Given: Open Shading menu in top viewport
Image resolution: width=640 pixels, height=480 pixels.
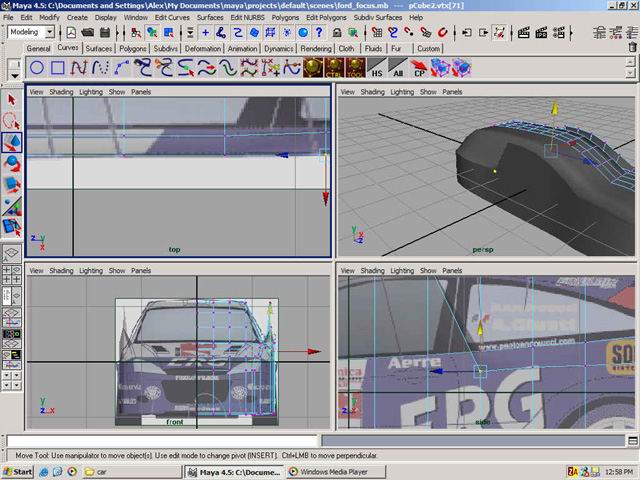Looking at the screenshot, I should point(62,91).
